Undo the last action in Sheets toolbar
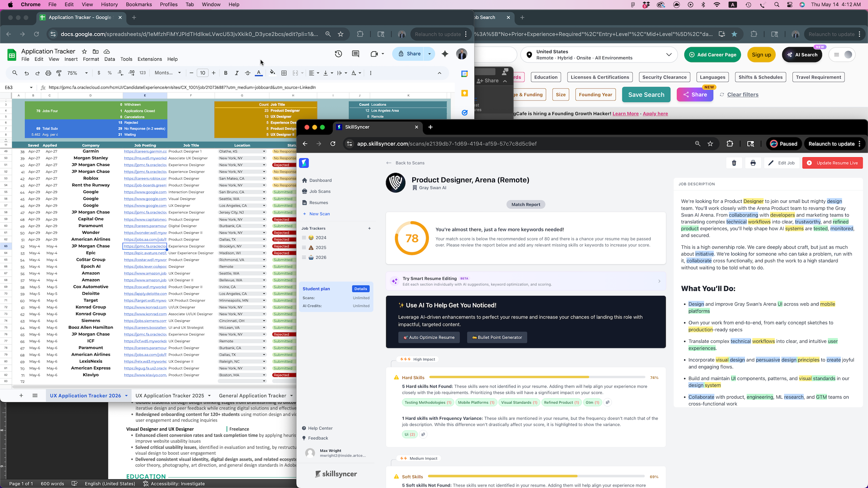This screenshot has height=488, width=868. point(26,73)
